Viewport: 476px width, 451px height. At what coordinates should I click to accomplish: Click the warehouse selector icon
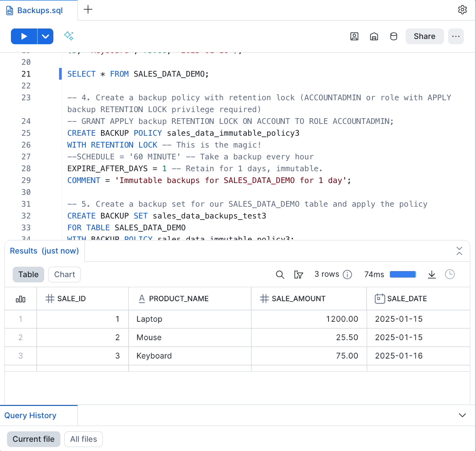(x=374, y=36)
